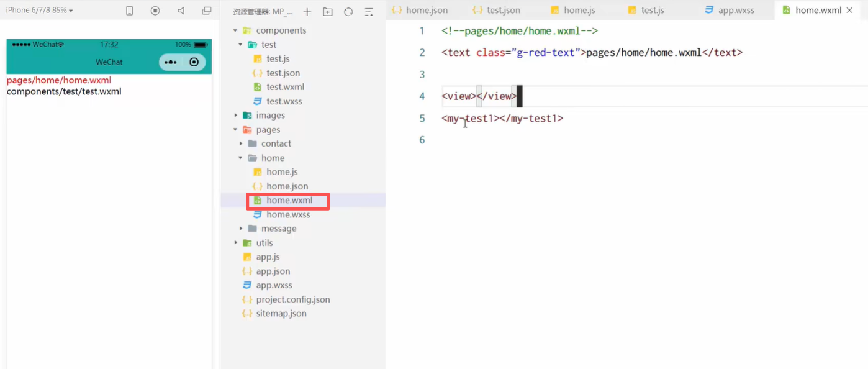Click the new folder icon in explorer header
The image size is (868, 369).
click(328, 12)
